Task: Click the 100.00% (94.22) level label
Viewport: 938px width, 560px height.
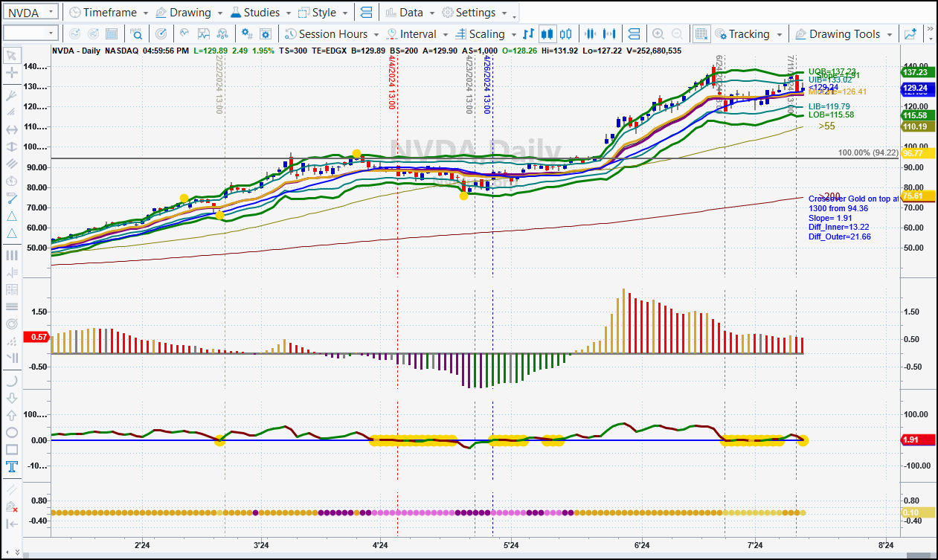Action: point(869,152)
